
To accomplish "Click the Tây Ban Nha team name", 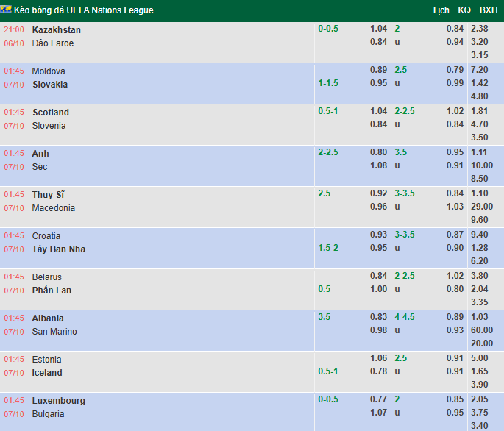I will pos(59,249).
